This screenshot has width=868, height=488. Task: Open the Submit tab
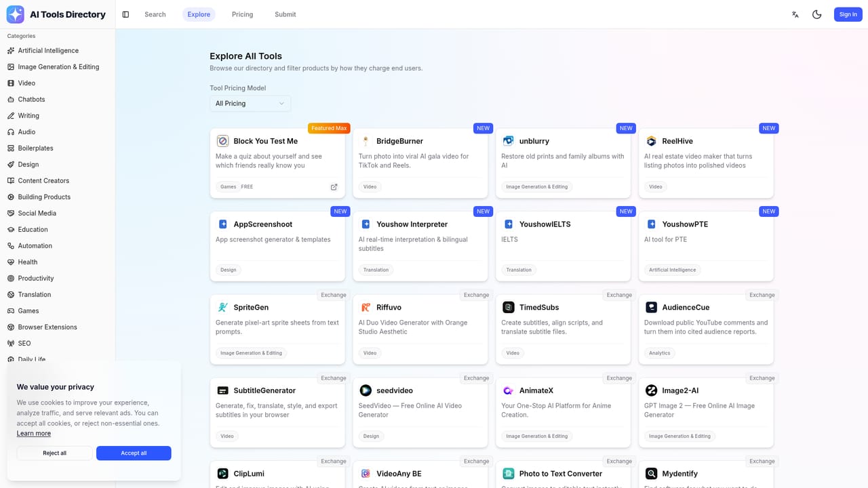(x=285, y=14)
